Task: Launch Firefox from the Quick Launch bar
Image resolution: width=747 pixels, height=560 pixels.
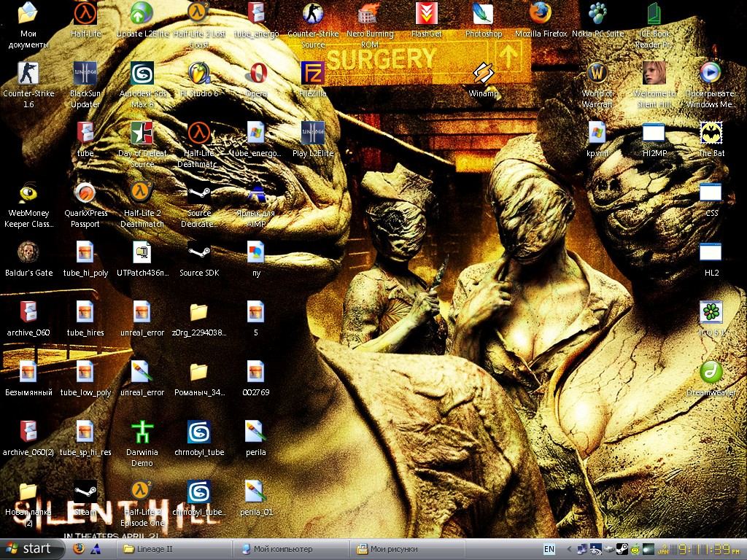Action: coord(79,549)
